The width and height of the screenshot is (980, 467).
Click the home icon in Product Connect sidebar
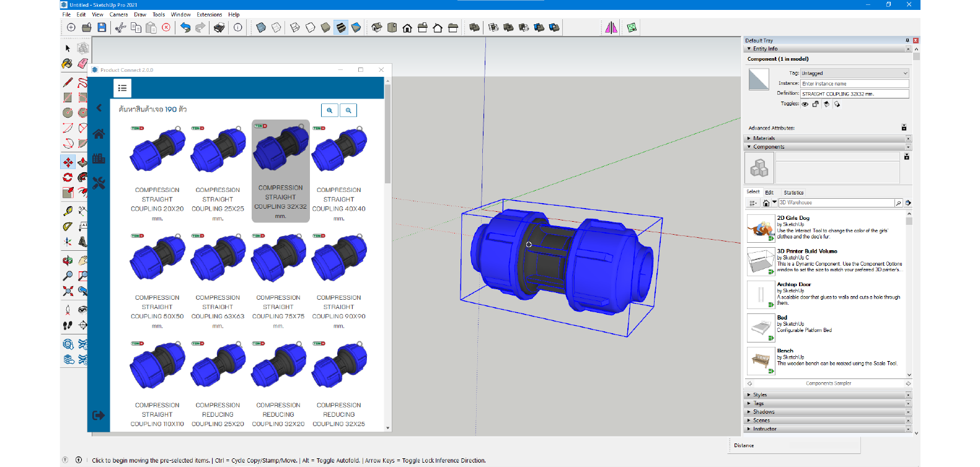(99, 134)
